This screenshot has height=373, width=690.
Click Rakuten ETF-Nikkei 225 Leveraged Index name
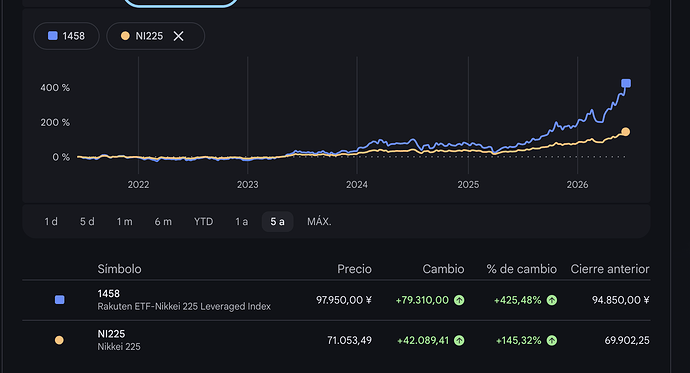pyautogui.click(x=184, y=306)
